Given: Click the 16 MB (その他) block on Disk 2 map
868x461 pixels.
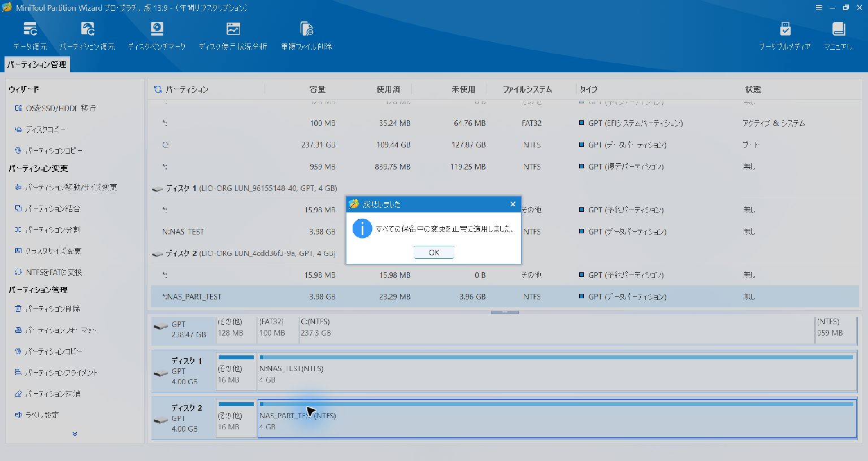Looking at the screenshot, I should click(236, 418).
